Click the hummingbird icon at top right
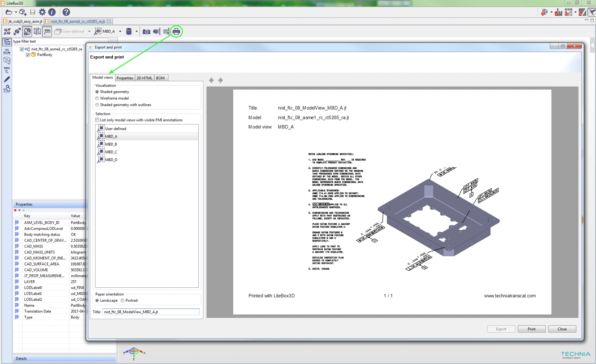The width and height of the screenshot is (596, 364). click(592, 12)
